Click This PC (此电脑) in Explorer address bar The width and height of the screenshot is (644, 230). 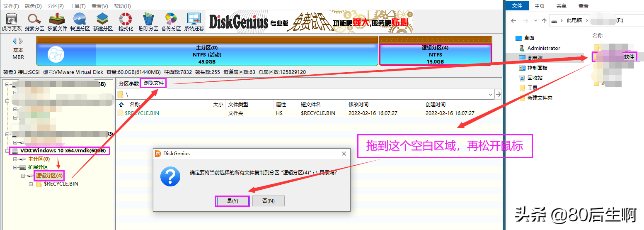pos(574,20)
